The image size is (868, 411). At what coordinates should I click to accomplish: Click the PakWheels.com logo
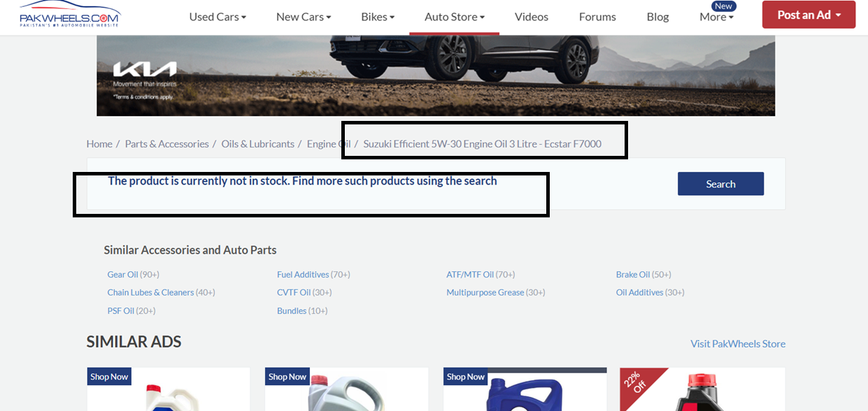tap(69, 15)
